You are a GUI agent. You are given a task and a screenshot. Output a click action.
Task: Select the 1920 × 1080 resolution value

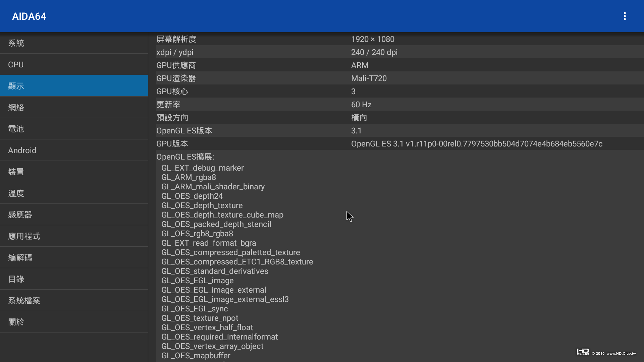coord(373,39)
